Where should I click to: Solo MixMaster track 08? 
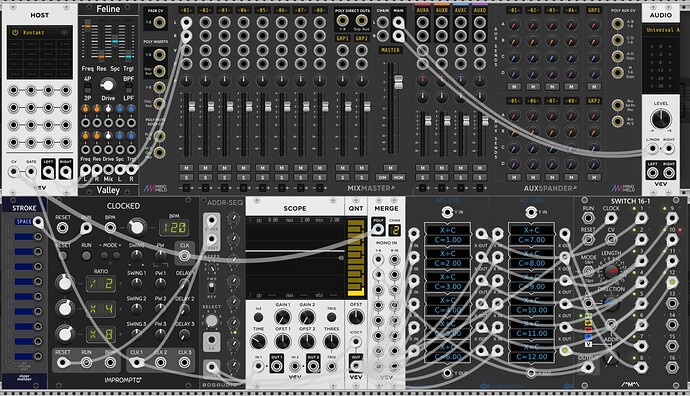(319, 177)
